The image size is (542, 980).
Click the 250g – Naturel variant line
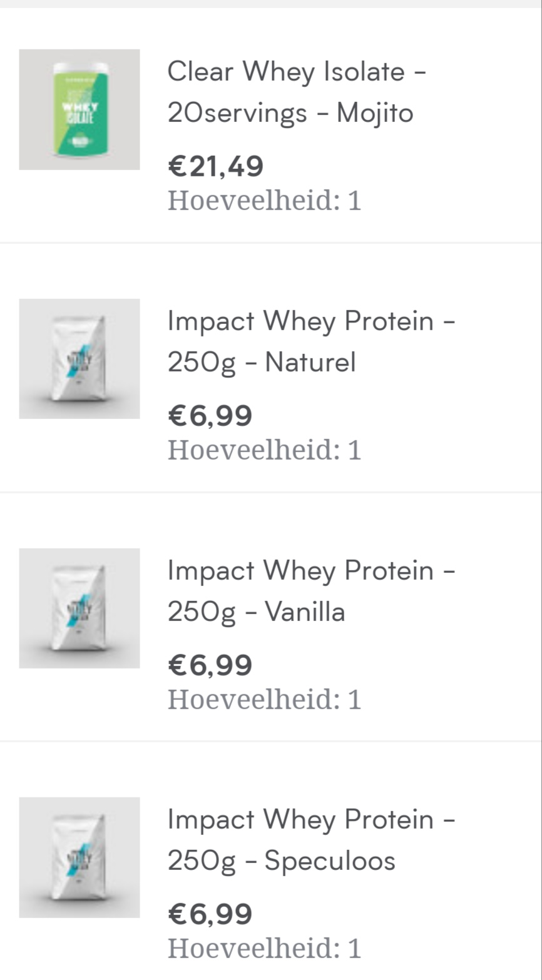[x=262, y=362]
